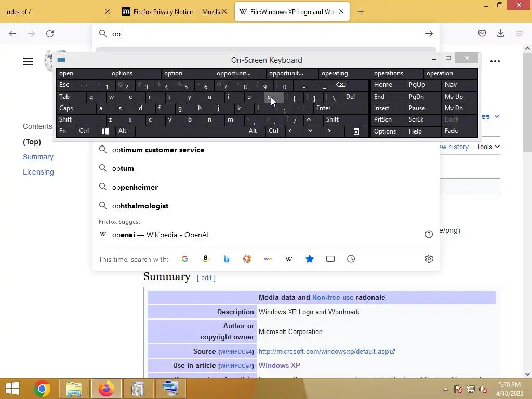The height and width of the screenshot is (399, 532).
Task: Click Options key on On-Screen Keyboard
Action: 389,131
